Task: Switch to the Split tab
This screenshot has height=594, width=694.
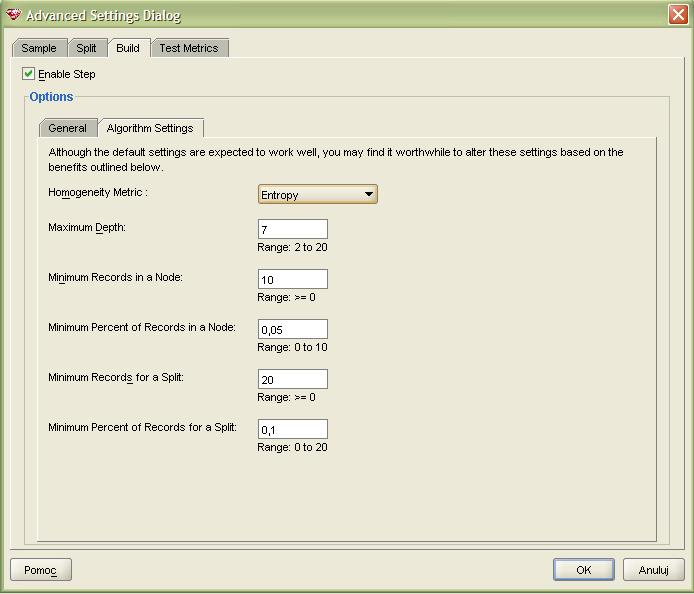Action: [87, 48]
